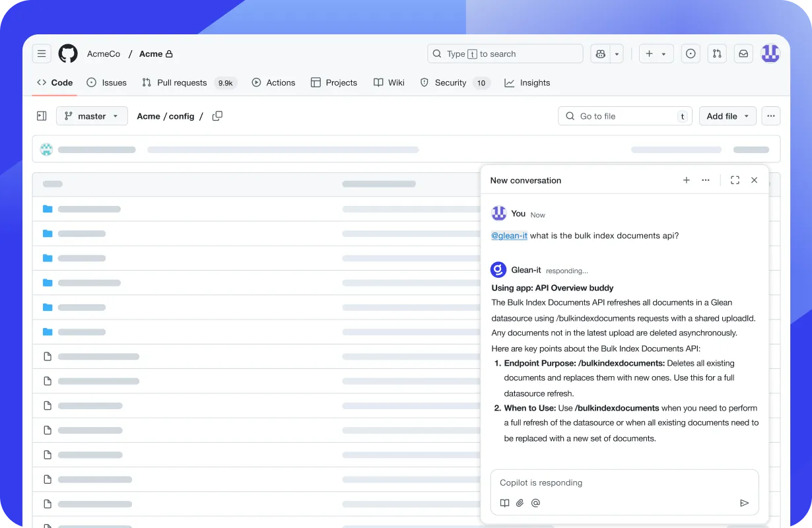The height and width of the screenshot is (528, 812).
Task: Click the commit author avatar
Action: click(46, 149)
